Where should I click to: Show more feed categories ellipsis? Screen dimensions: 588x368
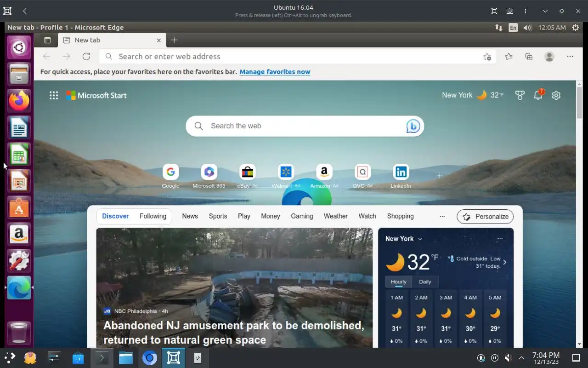click(442, 216)
